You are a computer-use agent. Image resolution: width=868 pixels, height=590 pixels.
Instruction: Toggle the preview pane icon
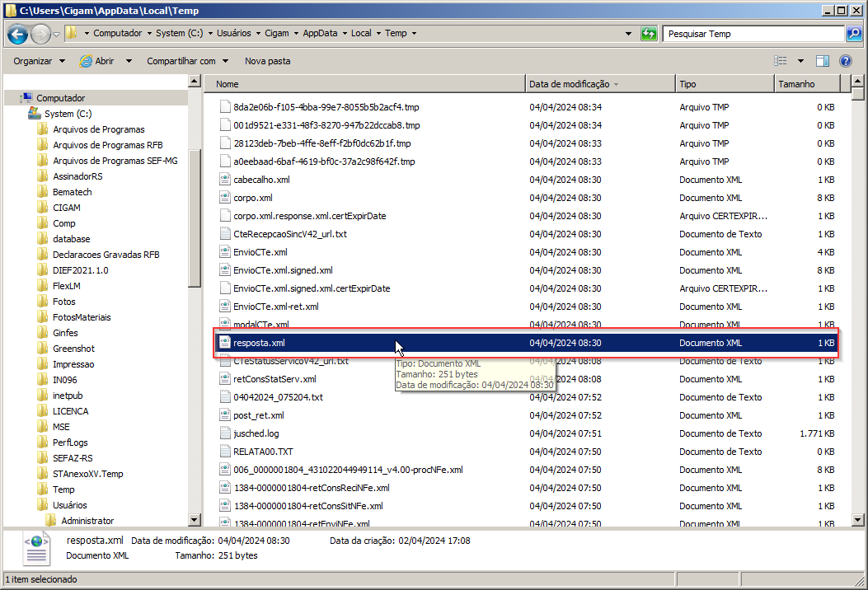pyautogui.click(x=823, y=61)
